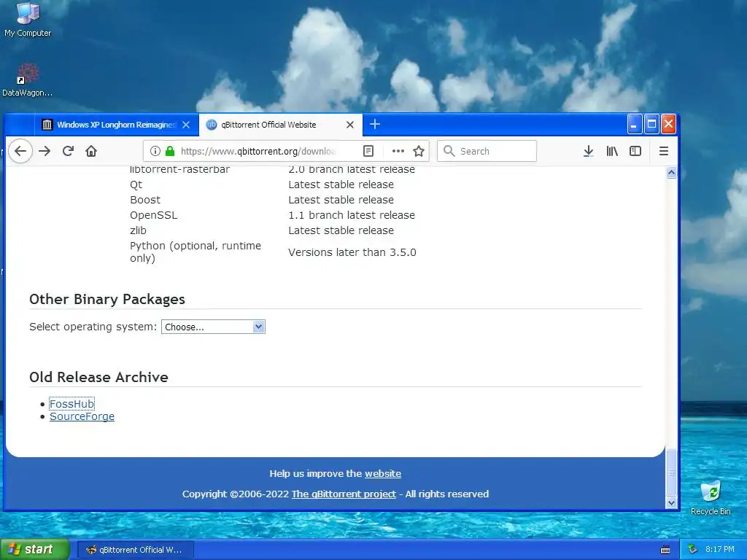Image resolution: width=747 pixels, height=560 pixels.
Task: Open the Downloads arrow panel
Action: pyautogui.click(x=589, y=151)
